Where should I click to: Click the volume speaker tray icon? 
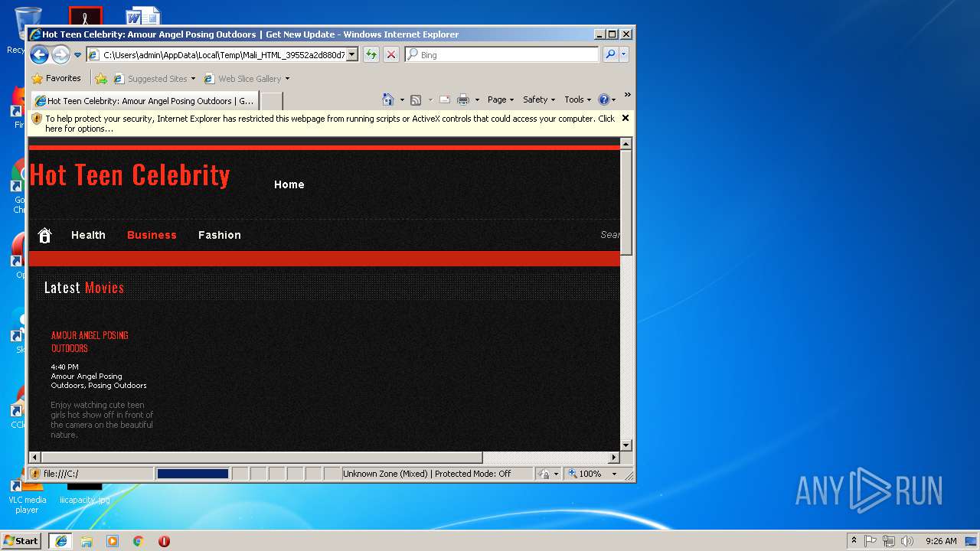point(907,540)
